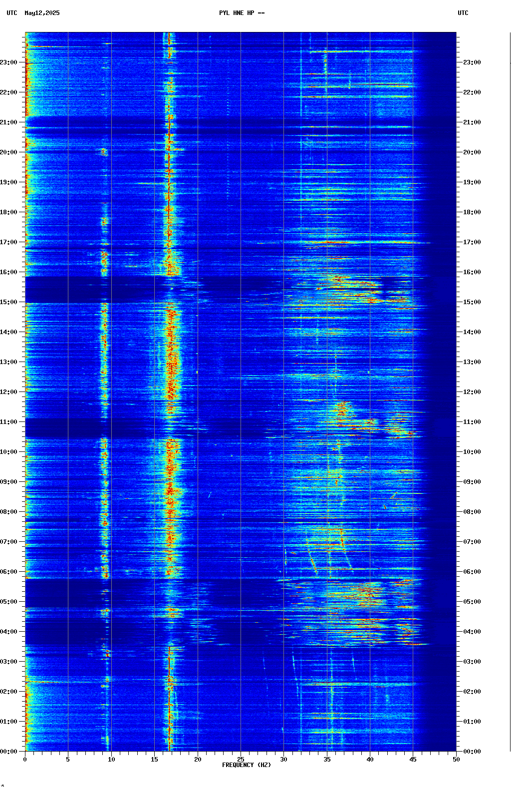
Task: Click the 15:00 label on left axis
Action: point(8,302)
